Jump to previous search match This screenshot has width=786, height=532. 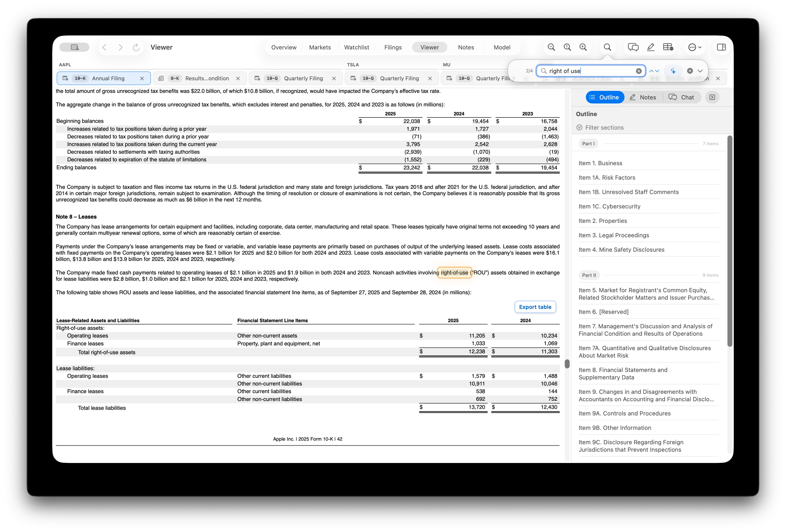651,71
